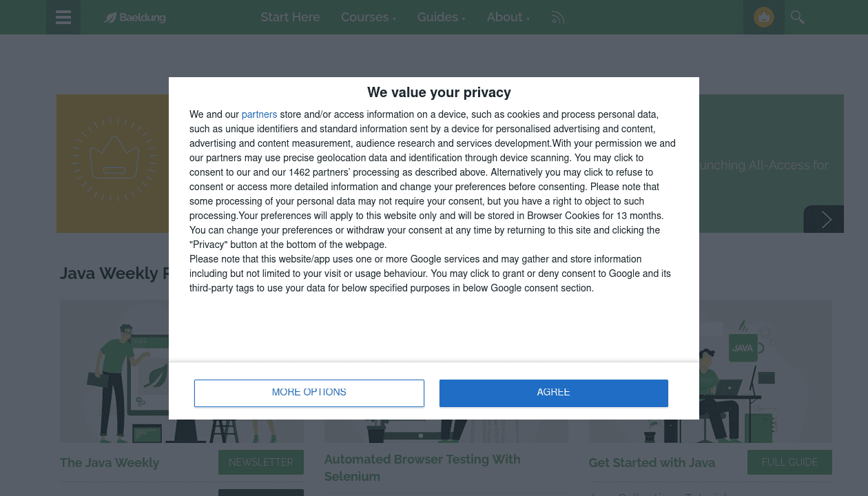This screenshot has width=868, height=496.
Task: Open the hamburger menu icon
Action: tap(63, 17)
